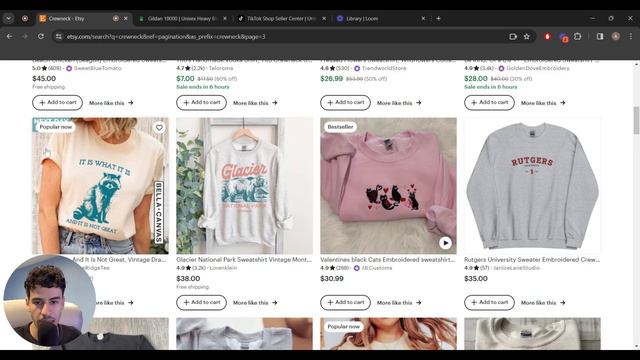Screen dimensions: 640x360
Task: Add the $7.00 sale item to cart
Action: (202, 102)
